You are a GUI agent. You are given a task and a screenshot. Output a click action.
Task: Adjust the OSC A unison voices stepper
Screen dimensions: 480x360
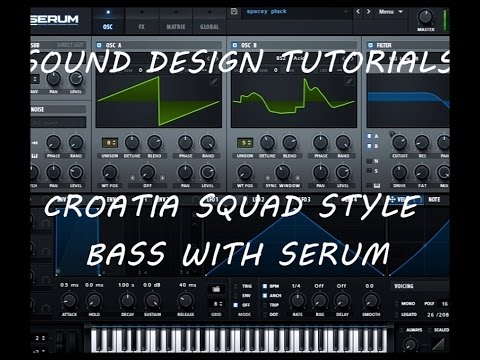110,143
